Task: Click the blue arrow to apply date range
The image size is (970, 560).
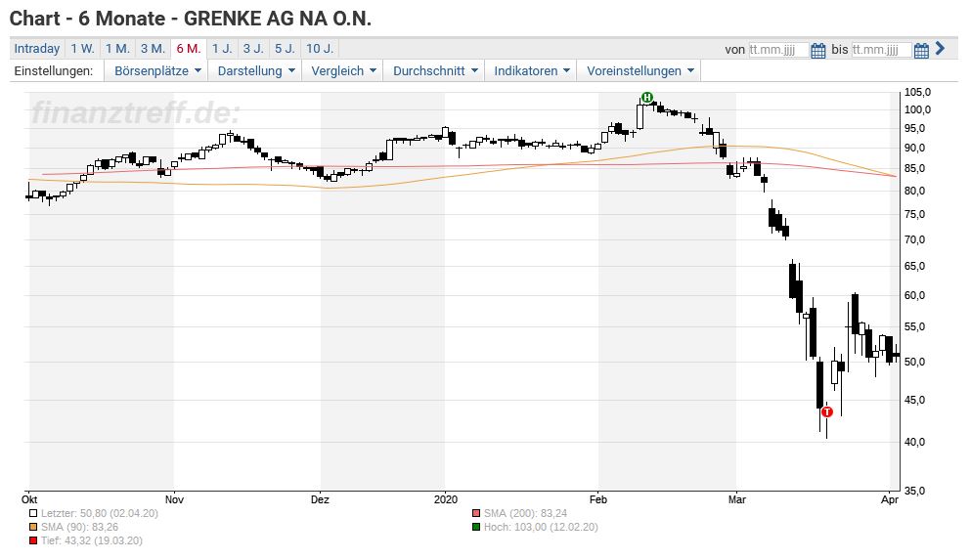Action: point(941,48)
